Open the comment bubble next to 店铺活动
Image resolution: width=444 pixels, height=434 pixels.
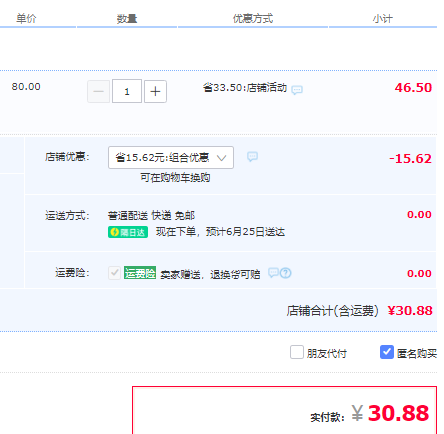click(x=297, y=90)
